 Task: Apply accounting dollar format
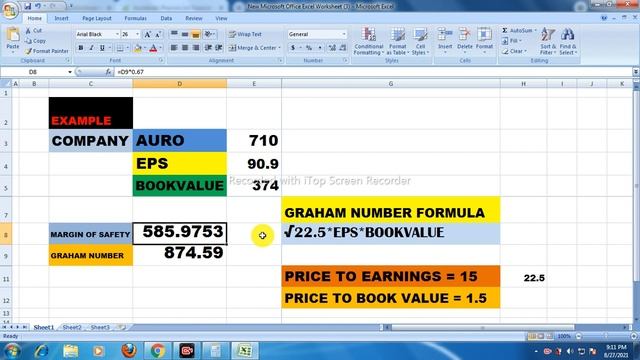coord(293,48)
